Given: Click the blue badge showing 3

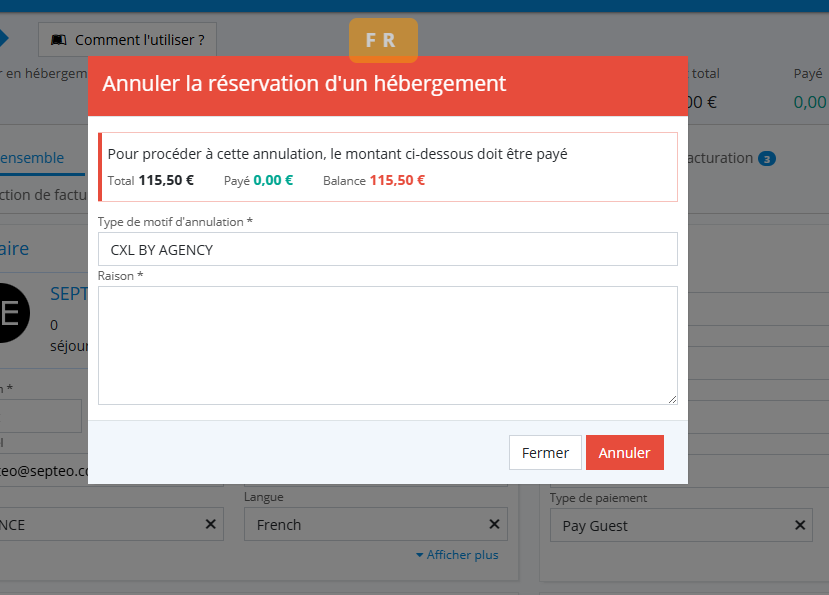Looking at the screenshot, I should point(767,158).
